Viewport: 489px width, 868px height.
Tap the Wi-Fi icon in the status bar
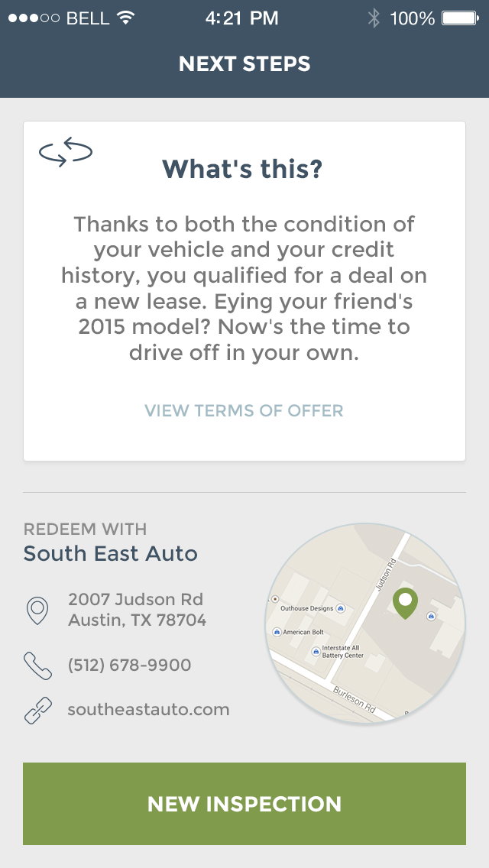pos(125,18)
